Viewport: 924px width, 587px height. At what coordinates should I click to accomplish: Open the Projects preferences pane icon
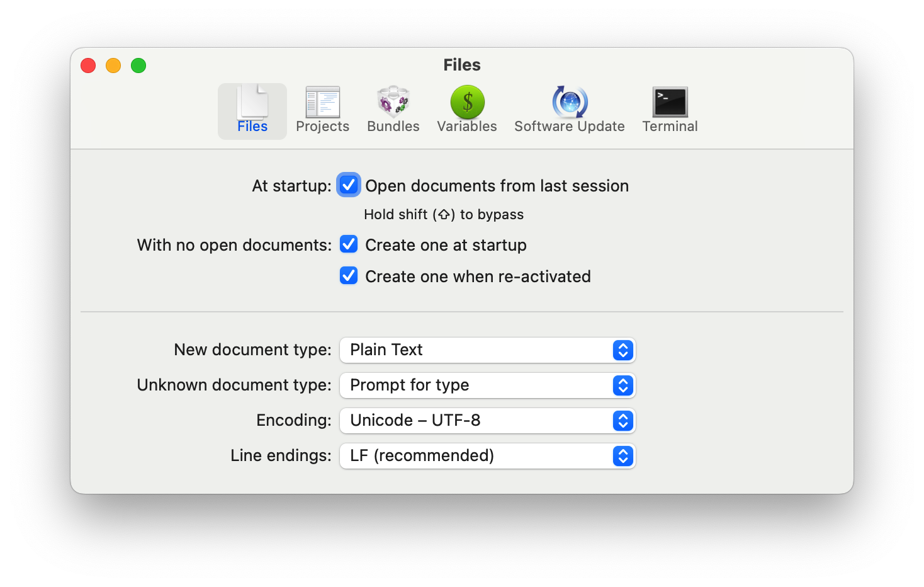click(x=322, y=103)
